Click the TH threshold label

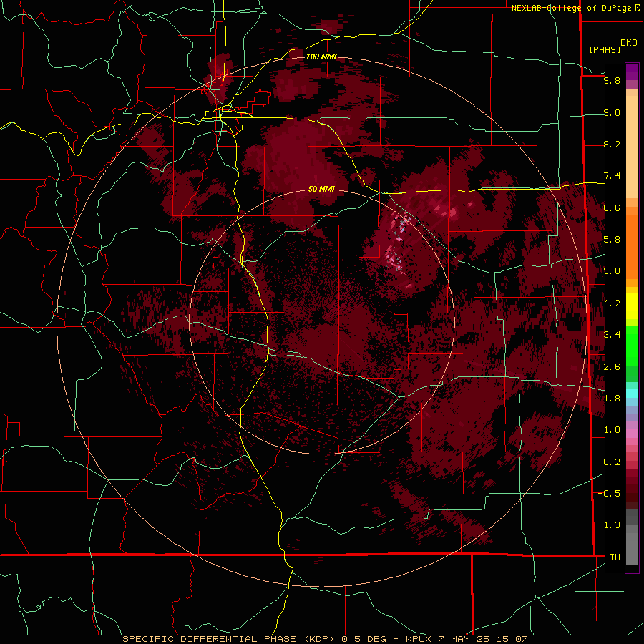click(615, 557)
